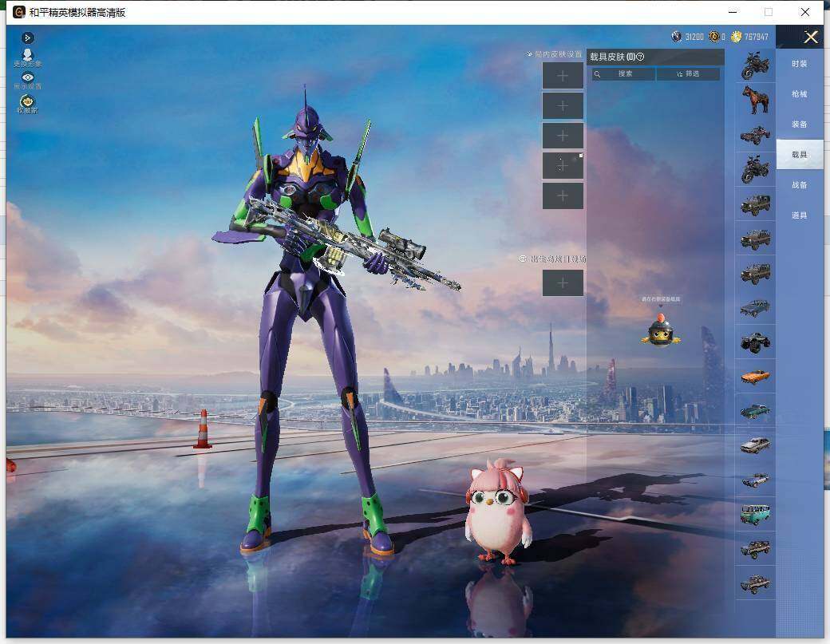This screenshot has height=644, width=830.
Task: Click the chick helmet icon in skin panel
Action: [661, 330]
